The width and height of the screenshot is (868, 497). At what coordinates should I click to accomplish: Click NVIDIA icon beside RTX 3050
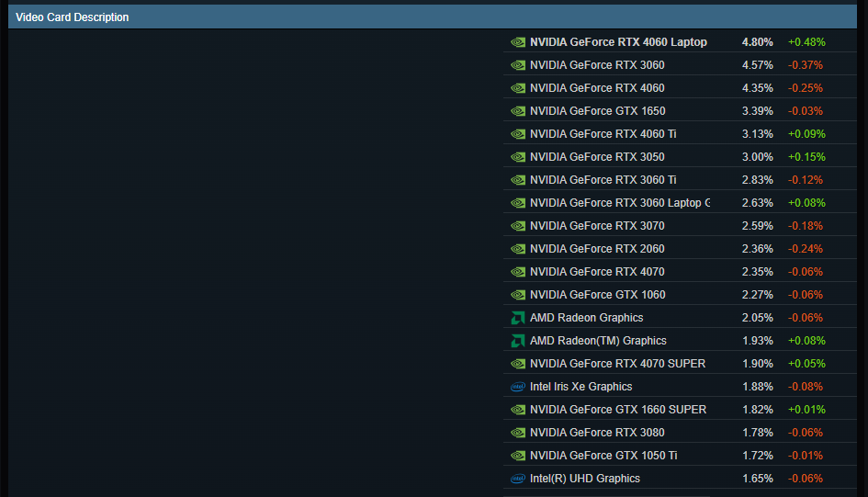click(x=518, y=157)
